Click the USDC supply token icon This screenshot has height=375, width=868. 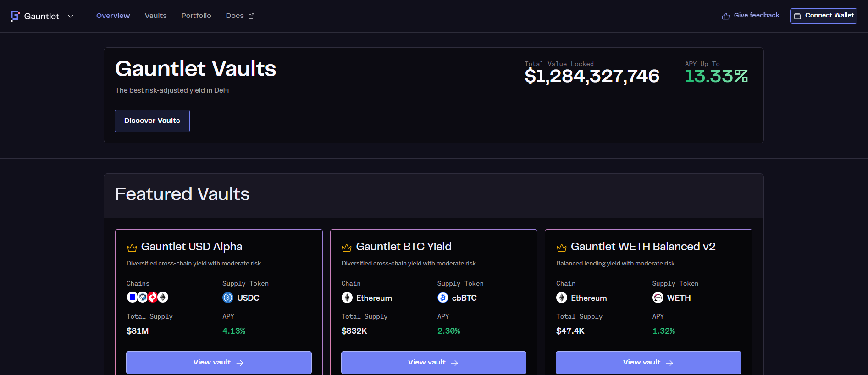[x=228, y=298]
